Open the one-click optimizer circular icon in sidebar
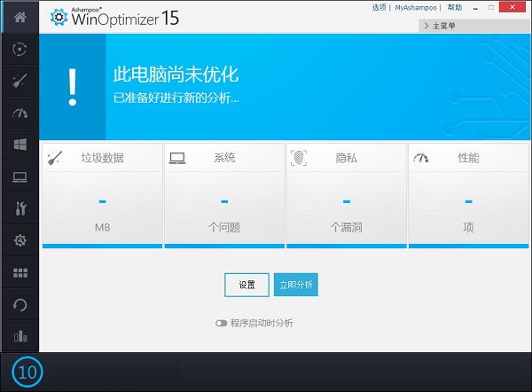 [20, 49]
